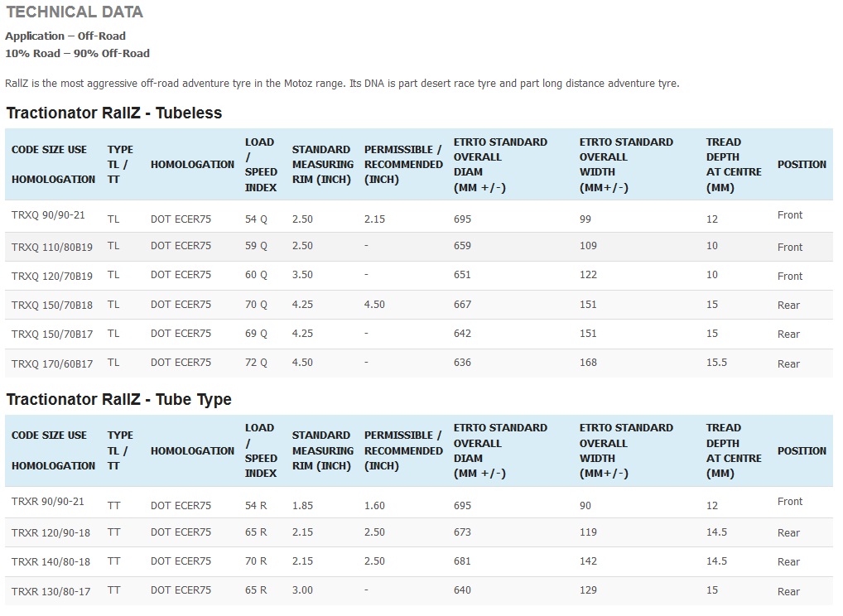This screenshot has height=616, width=843.
Task: Select the 'Tractionator RallZ - Tube Type' heading
Action: click(x=118, y=399)
